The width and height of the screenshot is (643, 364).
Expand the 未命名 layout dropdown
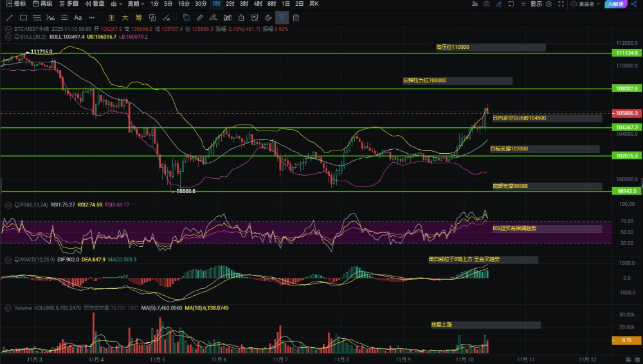(x=584, y=4)
